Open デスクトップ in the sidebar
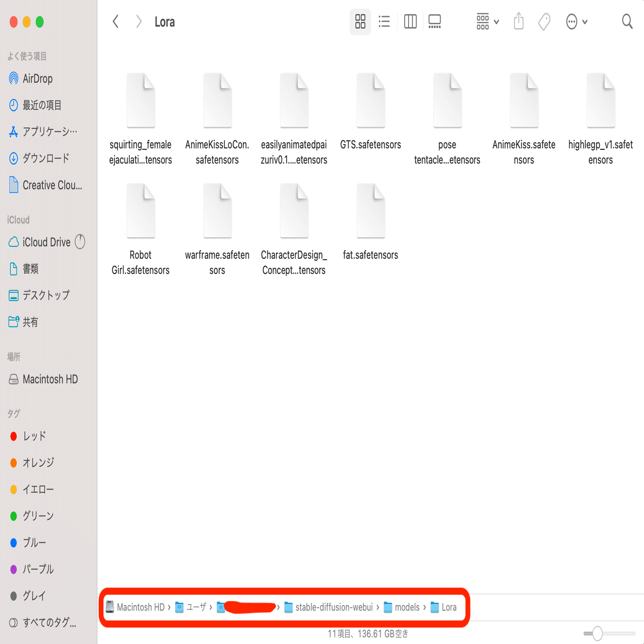The width and height of the screenshot is (644, 644). pos(39,295)
